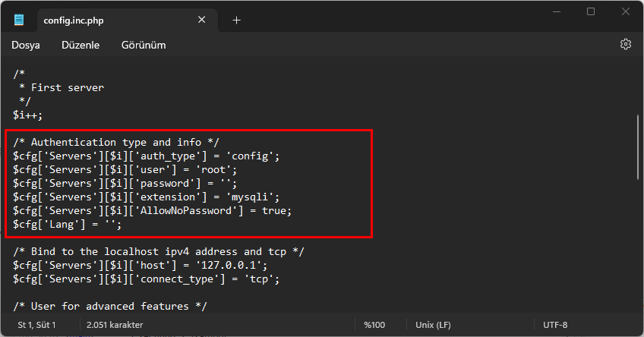Click the line with empty 'password' value
Screen dimensions: 644x337
pos(125,183)
